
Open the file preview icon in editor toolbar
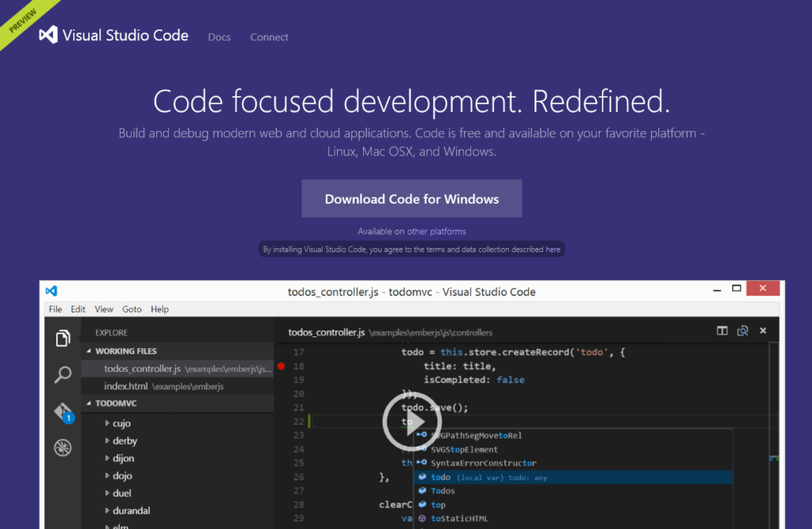coord(743,330)
